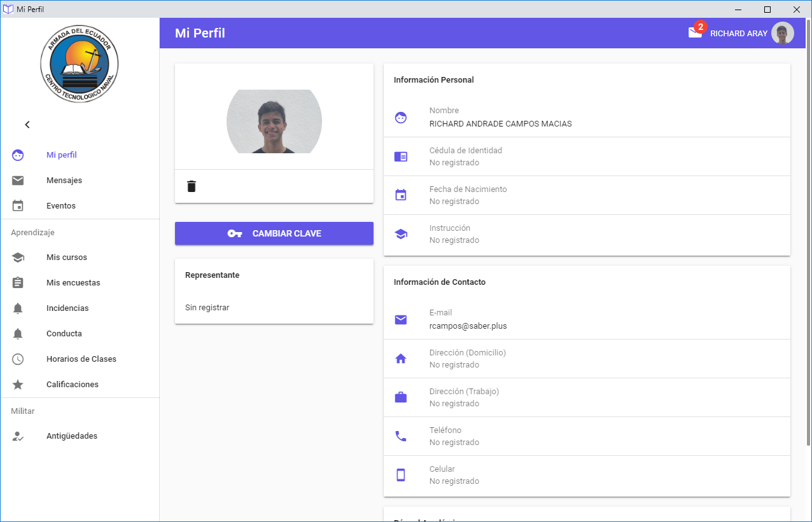The image size is (812, 522).
Task: Click the Representante card heading
Action: (x=213, y=275)
